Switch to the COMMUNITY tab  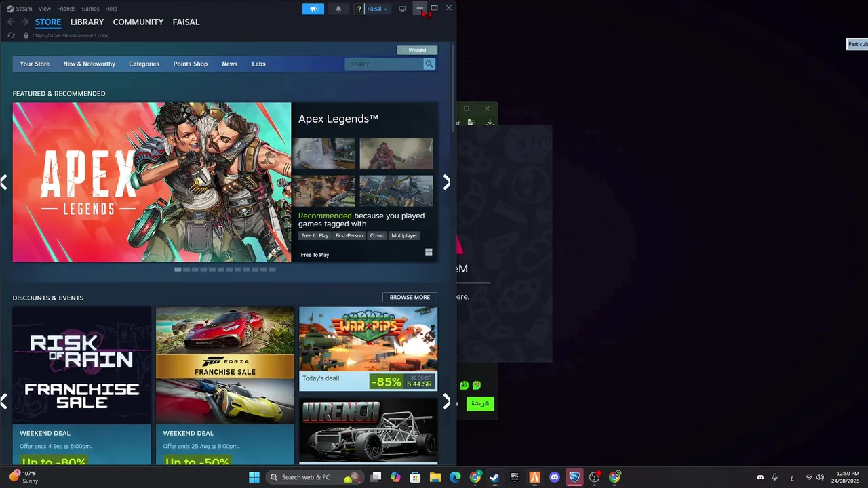pyautogui.click(x=138, y=22)
